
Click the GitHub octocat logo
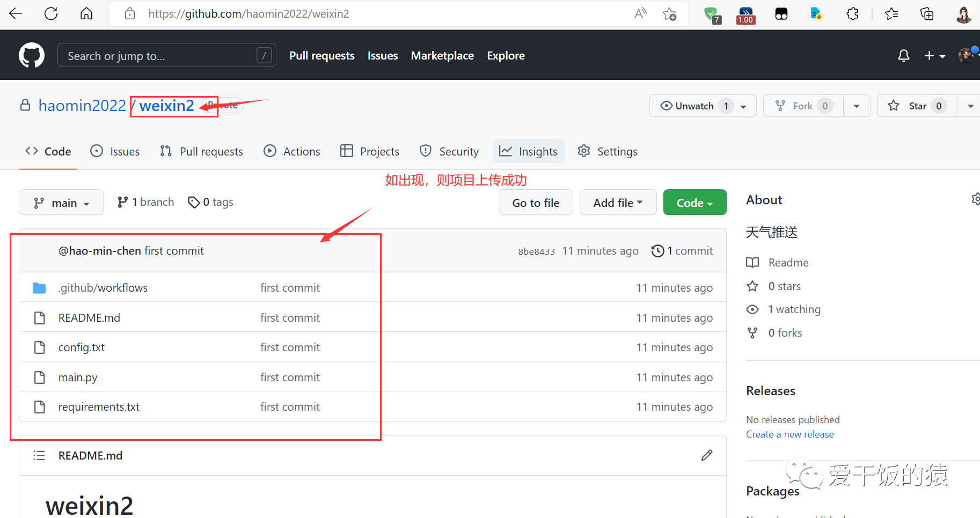32,55
